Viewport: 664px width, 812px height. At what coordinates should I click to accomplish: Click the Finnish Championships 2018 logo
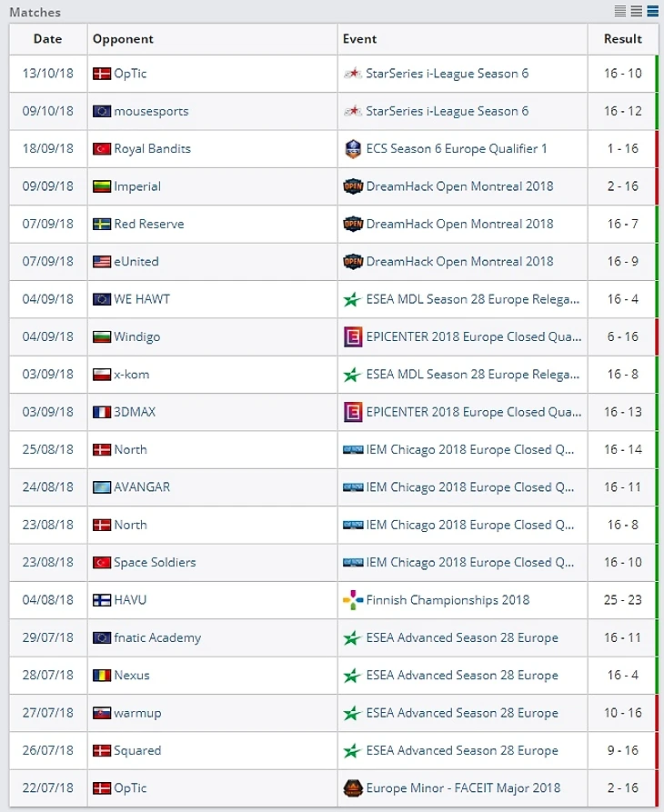(353, 600)
